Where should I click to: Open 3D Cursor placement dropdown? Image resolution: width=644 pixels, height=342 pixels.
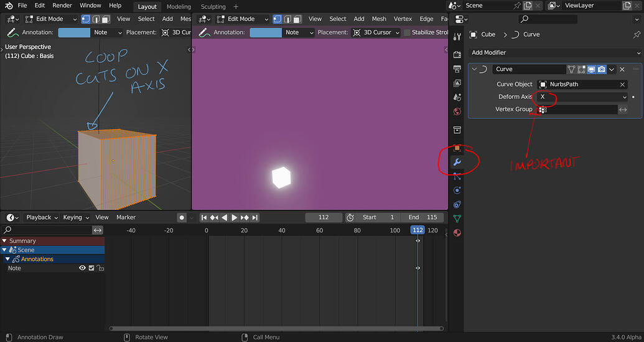(376, 32)
